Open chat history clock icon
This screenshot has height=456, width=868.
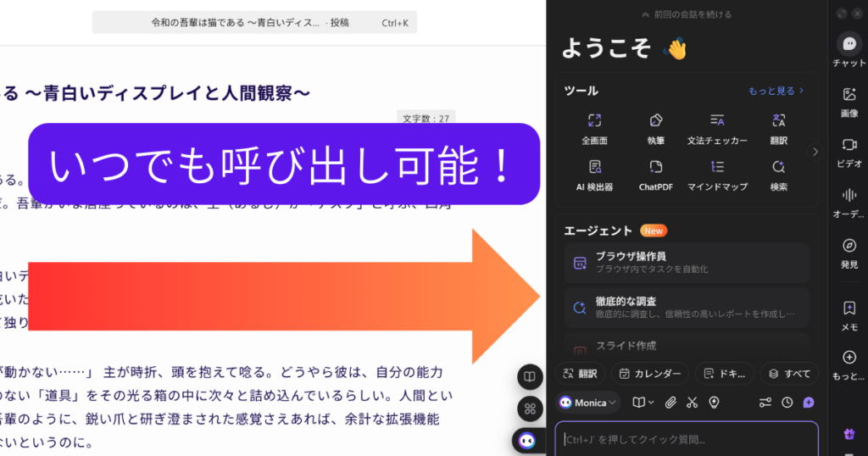(787, 403)
